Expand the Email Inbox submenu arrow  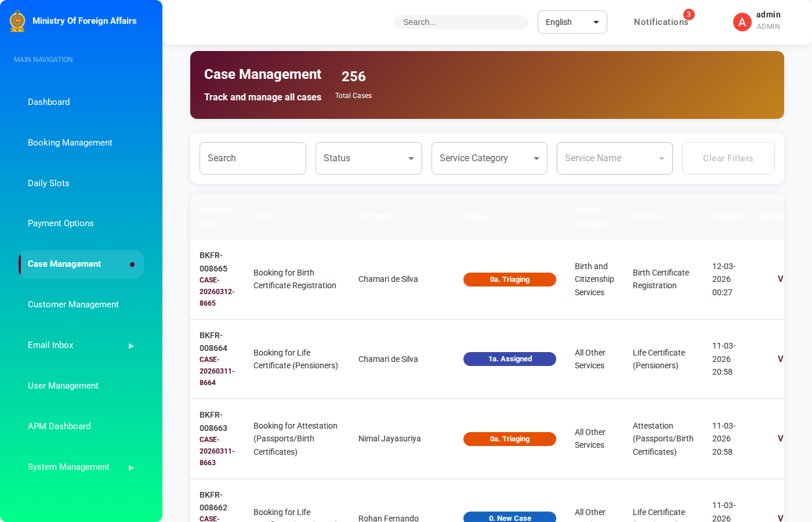coord(131,346)
